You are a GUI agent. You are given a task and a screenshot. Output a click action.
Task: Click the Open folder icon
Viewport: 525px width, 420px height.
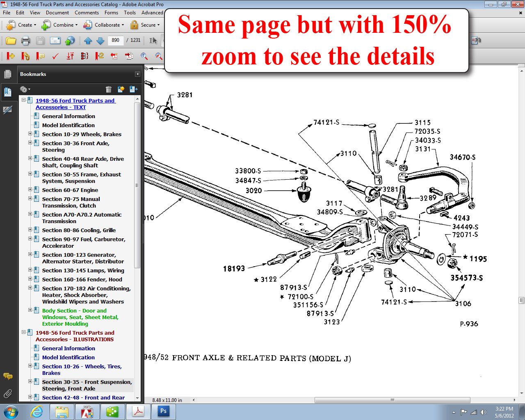pos(11,41)
